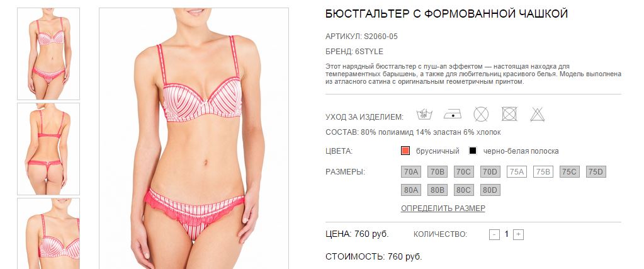Select size 70A

[x=410, y=172]
